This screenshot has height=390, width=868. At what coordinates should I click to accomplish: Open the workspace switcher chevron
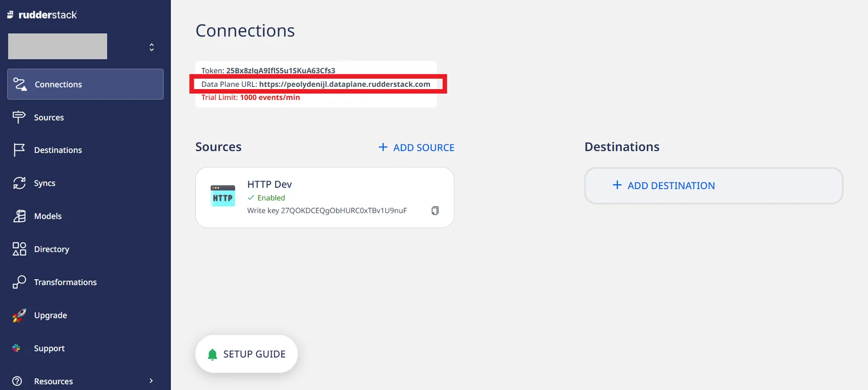152,47
